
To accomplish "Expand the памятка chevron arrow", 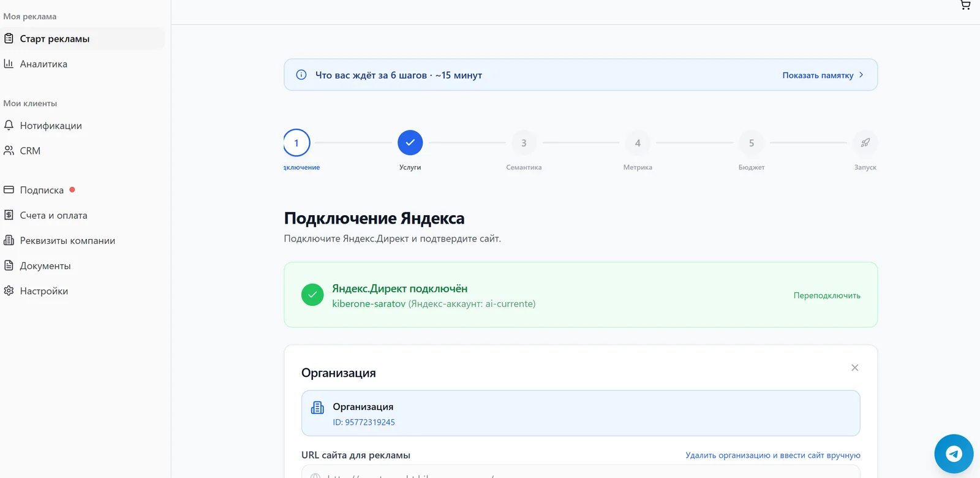I will pyautogui.click(x=861, y=75).
